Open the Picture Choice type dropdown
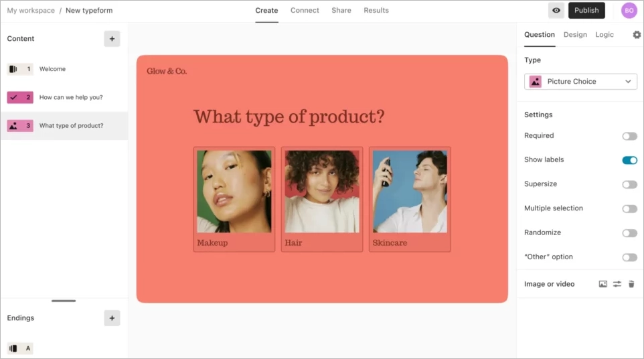This screenshot has width=644, height=359. click(x=580, y=82)
